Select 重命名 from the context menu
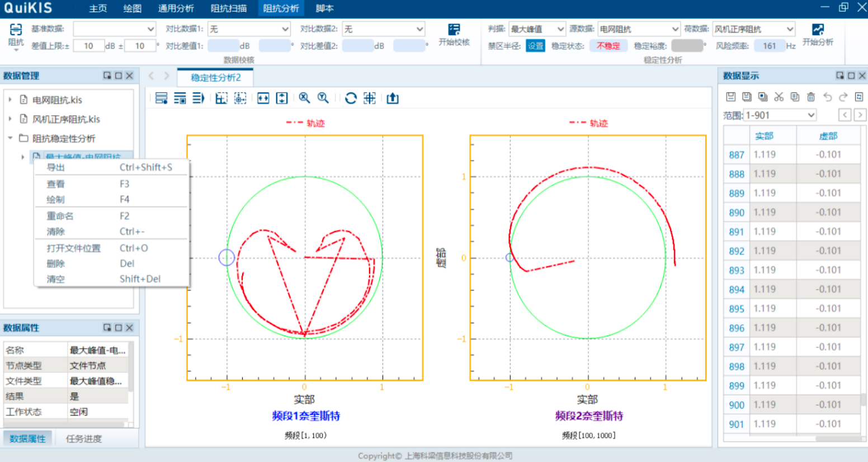The height and width of the screenshot is (462, 868). point(60,216)
